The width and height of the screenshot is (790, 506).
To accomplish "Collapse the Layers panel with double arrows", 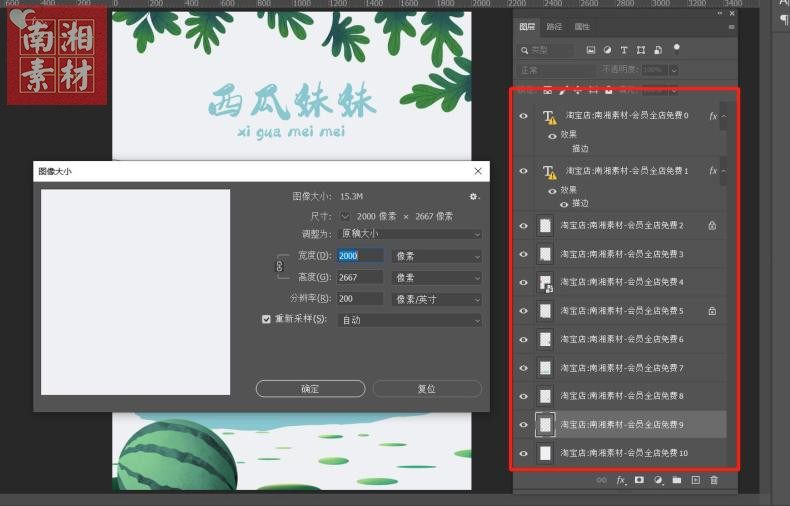I will click(x=719, y=14).
